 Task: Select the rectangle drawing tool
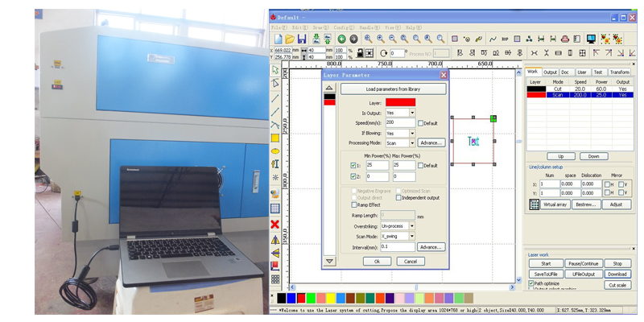(x=275, y=138)
